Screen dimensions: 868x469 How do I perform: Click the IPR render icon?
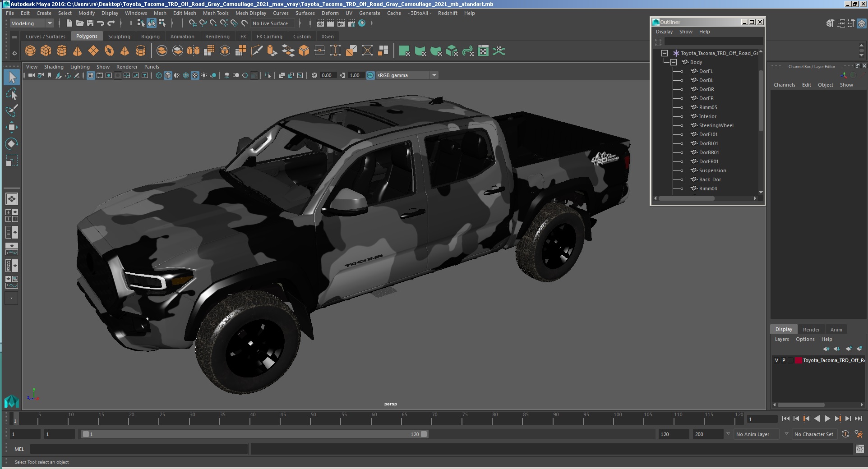click(x=341, y=23)
